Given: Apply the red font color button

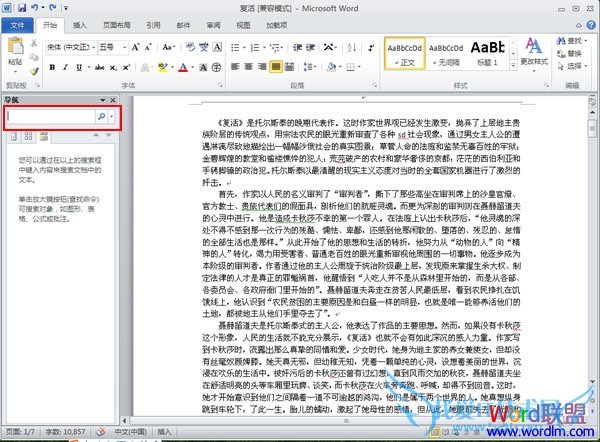Looking at the screenshot, I should [183, 67].
